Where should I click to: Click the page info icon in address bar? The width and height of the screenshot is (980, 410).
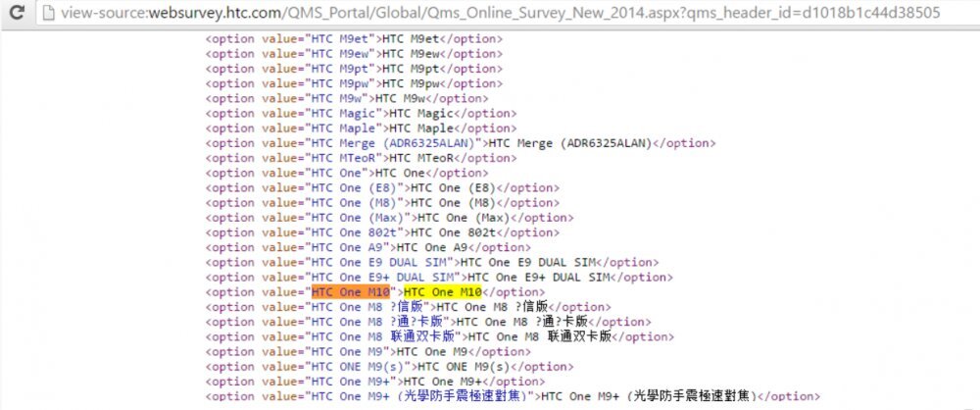[45, 13]
